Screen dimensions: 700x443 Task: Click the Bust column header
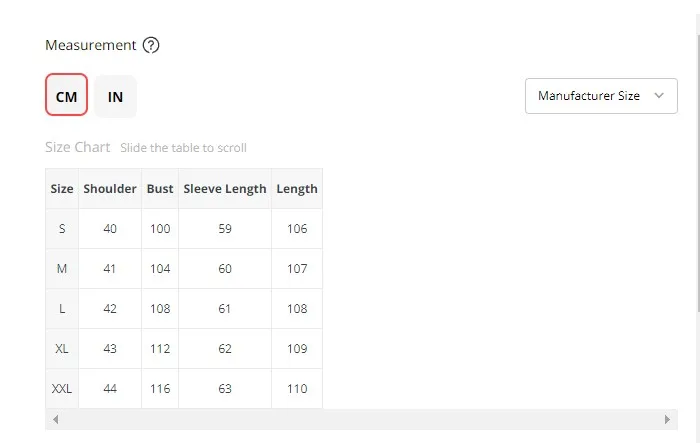[160, 189]
